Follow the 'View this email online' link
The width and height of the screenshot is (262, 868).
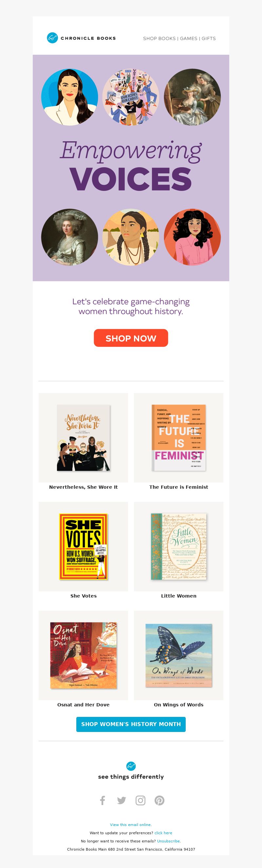pyautogui.click(x=131, y=824)
